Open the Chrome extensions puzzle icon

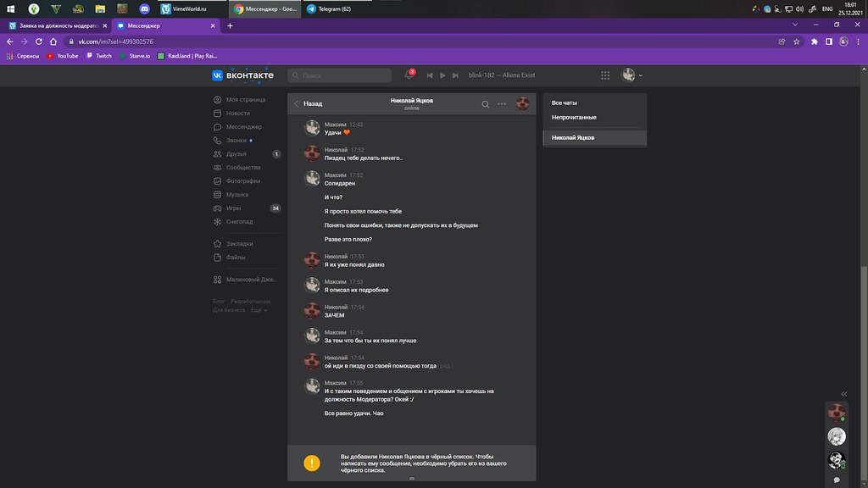tap(815, 42)
